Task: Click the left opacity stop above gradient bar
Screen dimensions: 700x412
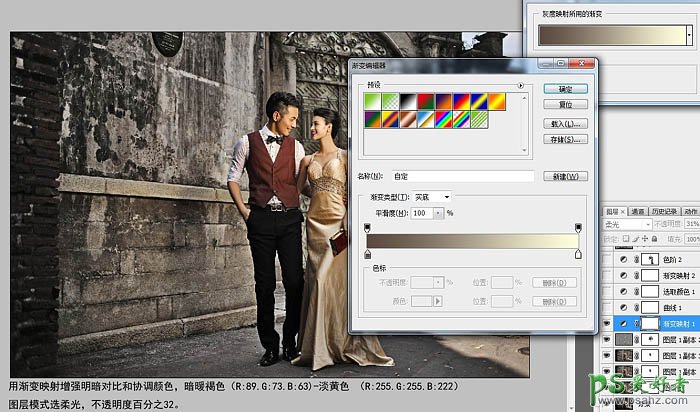Action: click(x=368, y=228)
